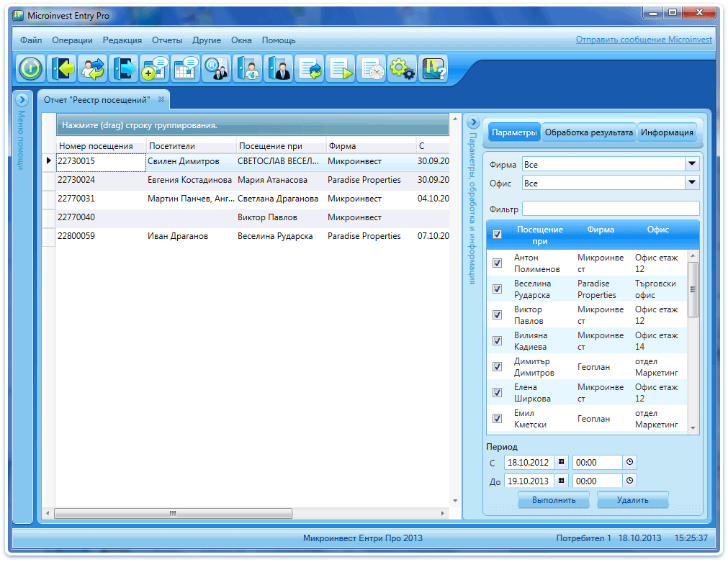
Task: Click the door with man in suit icon
Action: point(279,68)
